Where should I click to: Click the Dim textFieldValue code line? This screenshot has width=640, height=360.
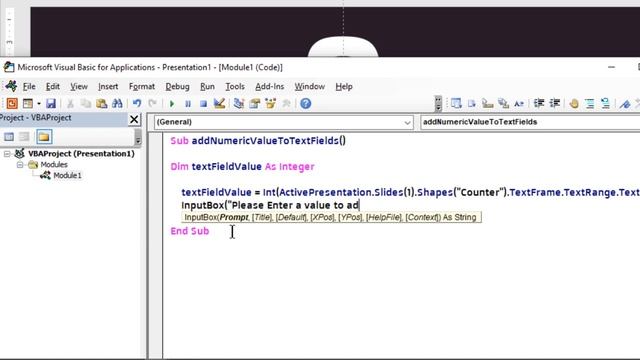(x=242, y=167)
